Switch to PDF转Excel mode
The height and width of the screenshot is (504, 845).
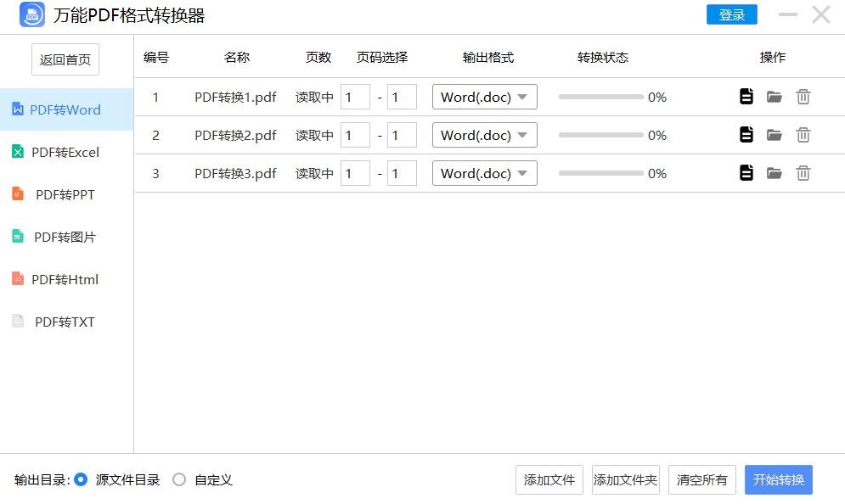pyautogui.click(x=65, y=152)
